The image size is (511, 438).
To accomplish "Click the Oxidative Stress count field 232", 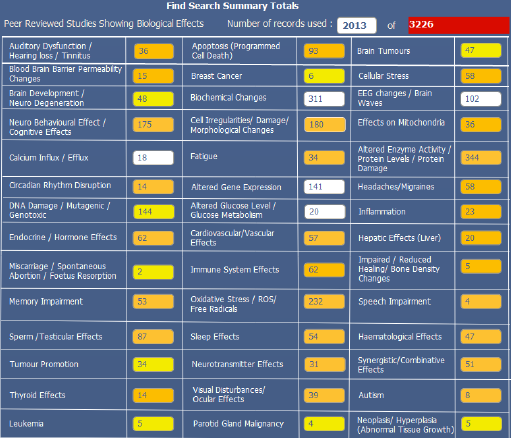I will pyautogui.click(x=324, y=301).
